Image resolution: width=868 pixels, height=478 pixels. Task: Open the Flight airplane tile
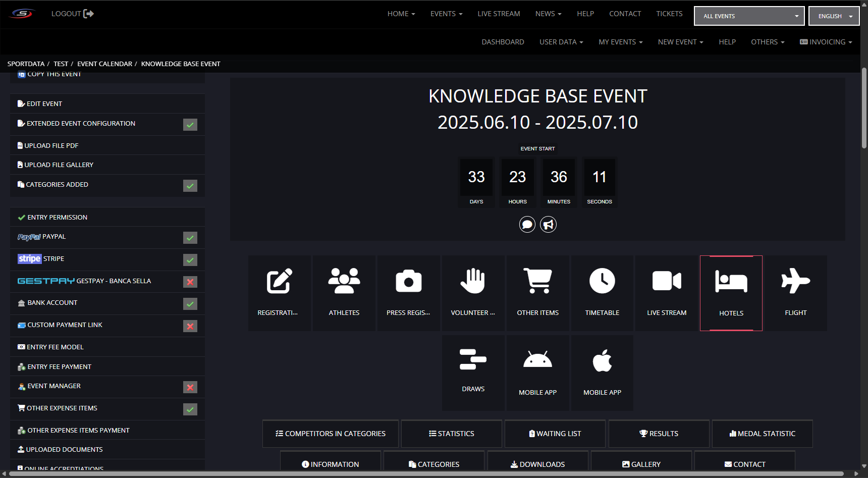click(795, 281)
